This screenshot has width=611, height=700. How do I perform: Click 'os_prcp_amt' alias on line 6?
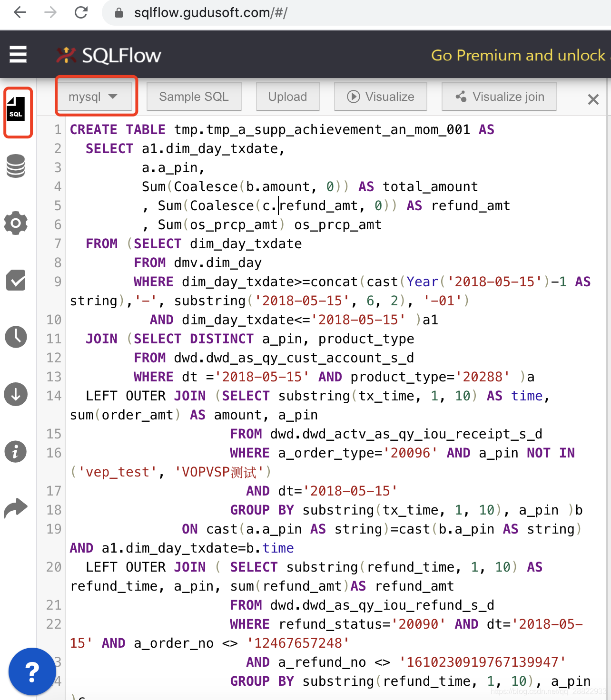pyautogui.click(x=338, y=224)
